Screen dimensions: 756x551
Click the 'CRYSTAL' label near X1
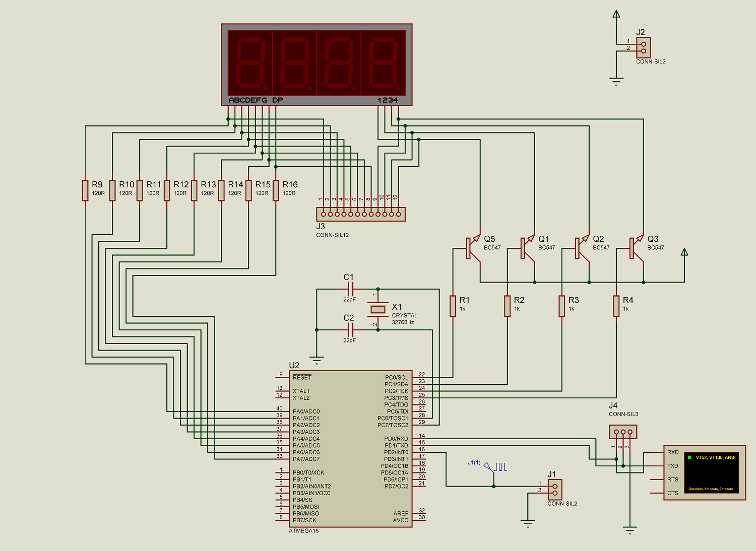405,315
